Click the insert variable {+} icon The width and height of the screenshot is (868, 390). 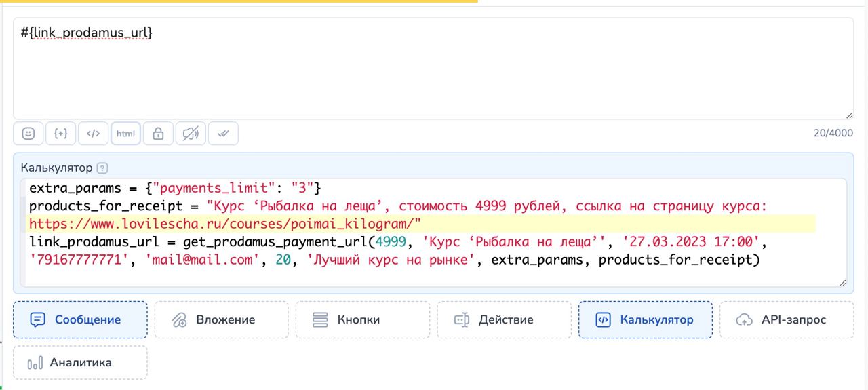[x=61, y=134]
